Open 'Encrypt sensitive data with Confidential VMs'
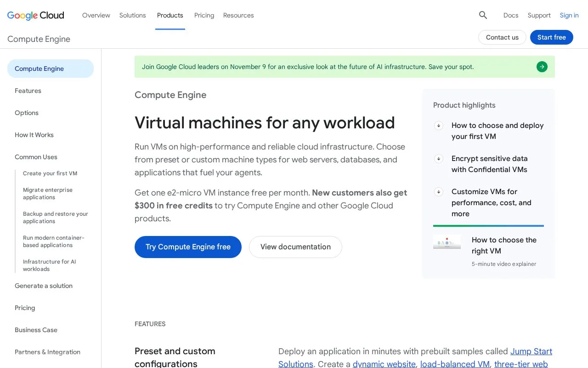The height and width of the screenshot is (368, 588). 489,164
